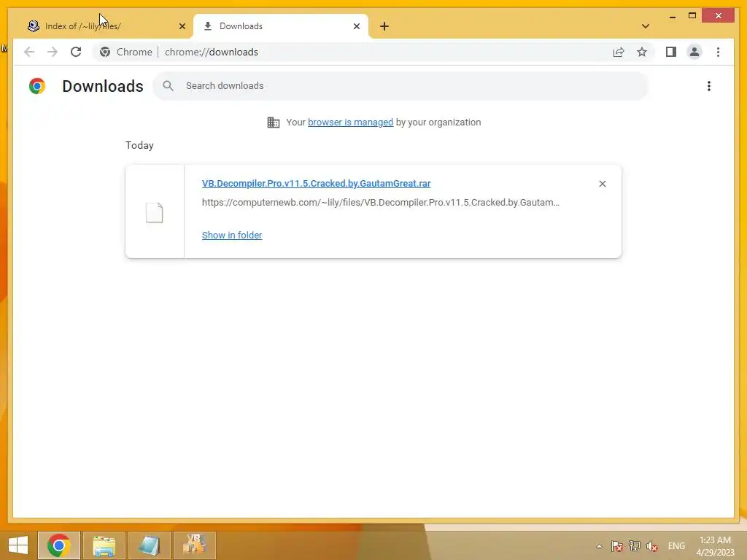Open VB.Decompiler.Pro.v11.5 rar file link
The image size is (747, 560).
click(x=316, y=183)
